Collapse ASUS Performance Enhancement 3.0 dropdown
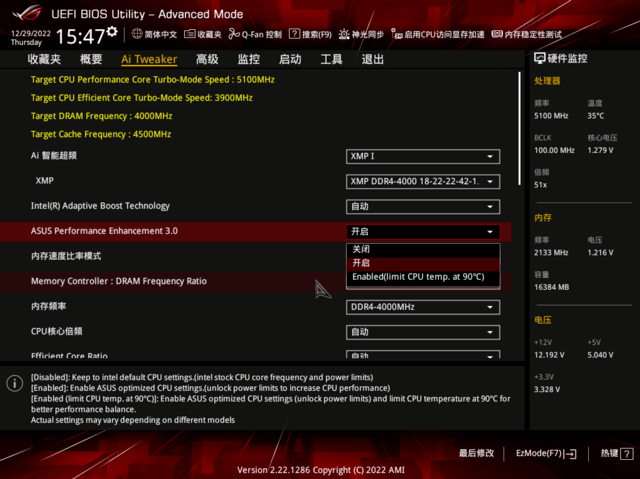This screenshot has height=479, width=640. coord(423,232)
